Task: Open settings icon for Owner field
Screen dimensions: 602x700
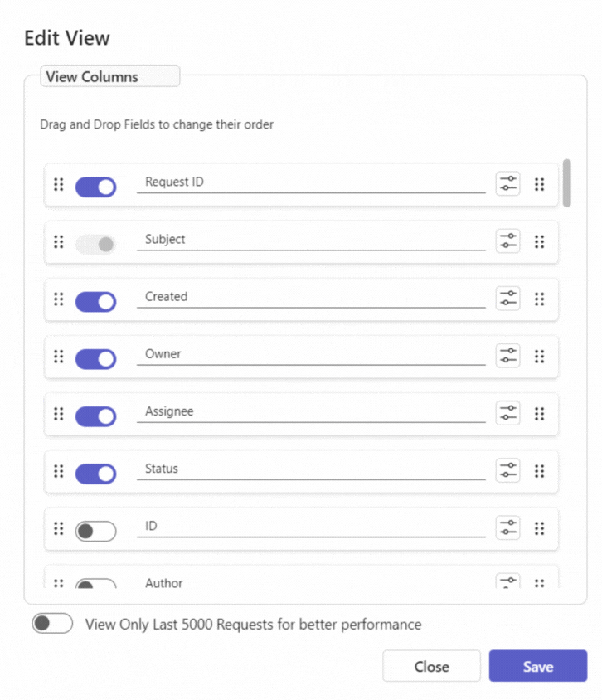Action: 507,356
